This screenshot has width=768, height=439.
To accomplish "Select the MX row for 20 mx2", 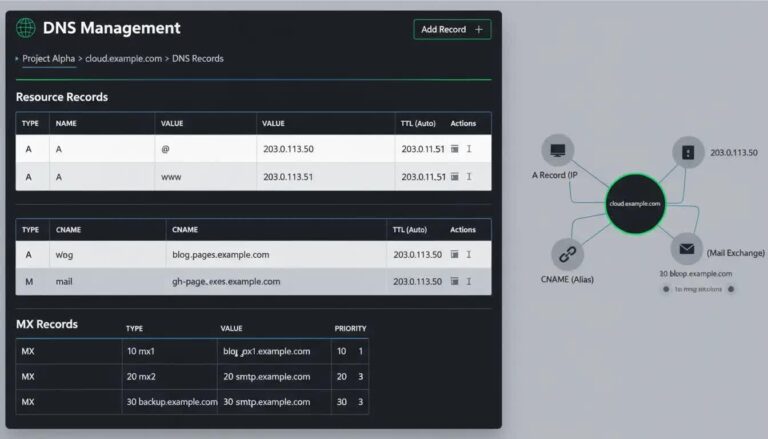I will 192,377.
